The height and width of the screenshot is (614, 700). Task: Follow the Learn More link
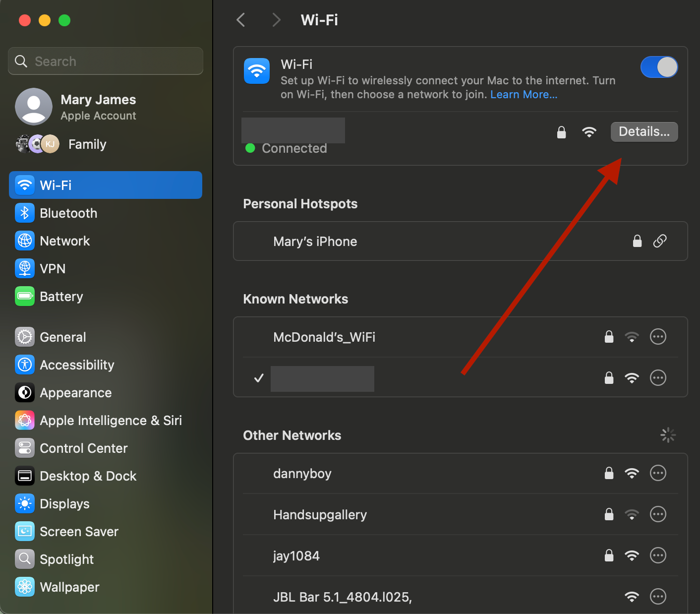click(x=524, y=95)
